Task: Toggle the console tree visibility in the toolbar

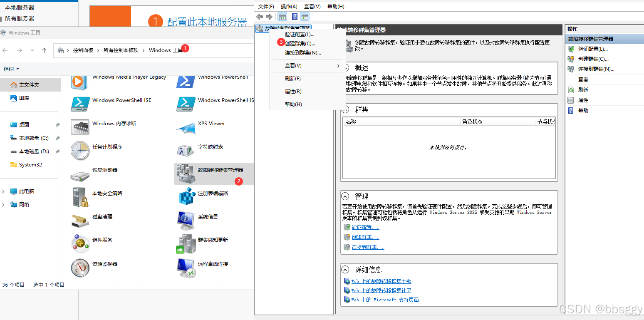Action: (282, 16)
